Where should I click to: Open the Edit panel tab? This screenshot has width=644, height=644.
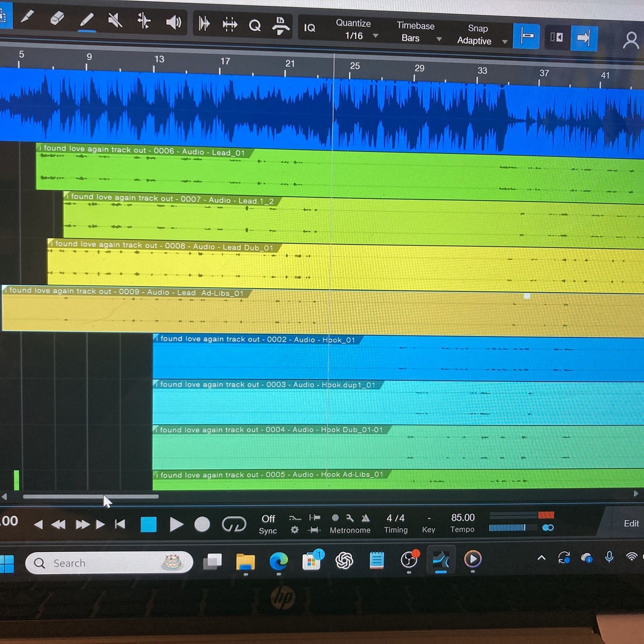pyautogui.click(x=631, y=523)
